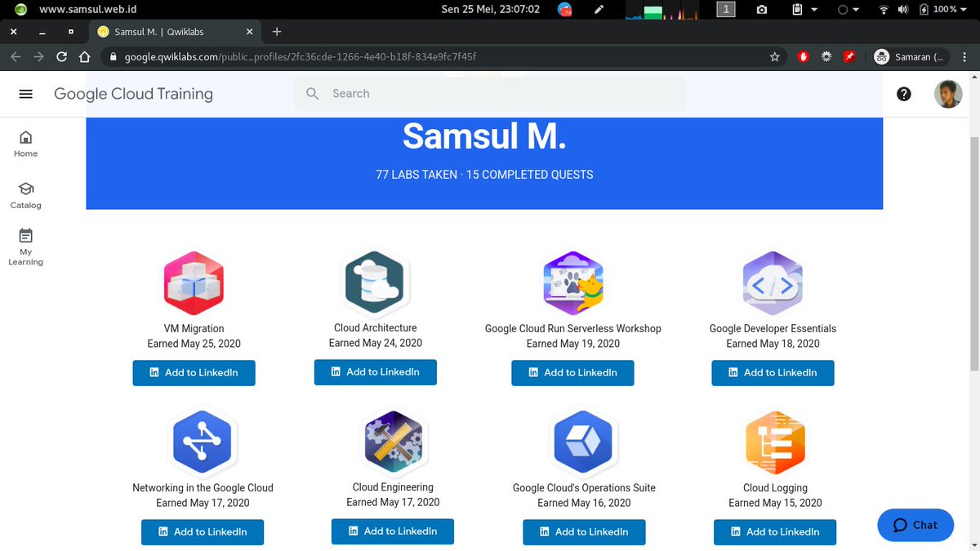
Task: Open the browser home page button
Action: [x=84, y=57]
